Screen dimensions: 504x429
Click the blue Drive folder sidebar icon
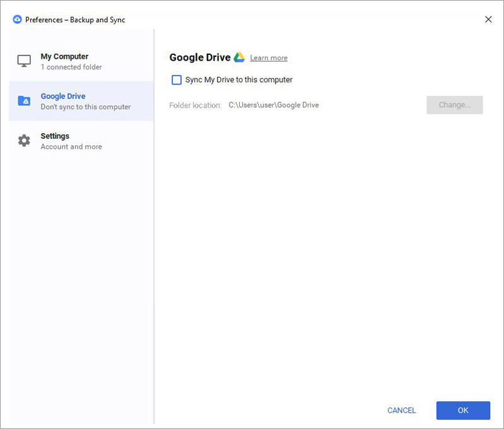click(x=24, y=101)
